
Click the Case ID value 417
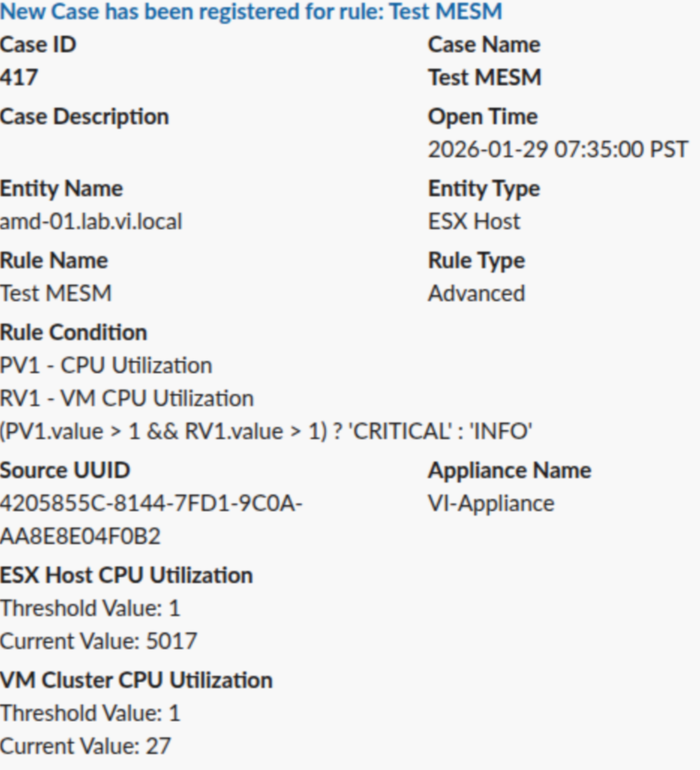point(19,77)
